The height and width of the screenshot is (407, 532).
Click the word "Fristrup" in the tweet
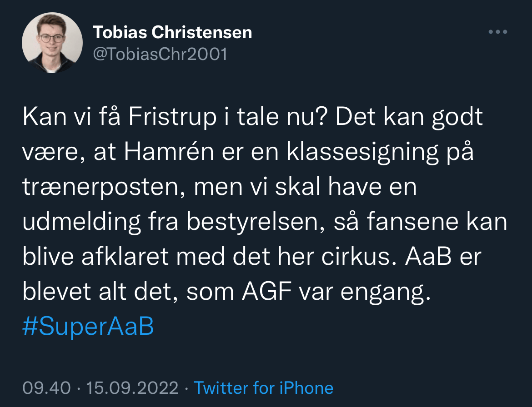tap(173, 118)
